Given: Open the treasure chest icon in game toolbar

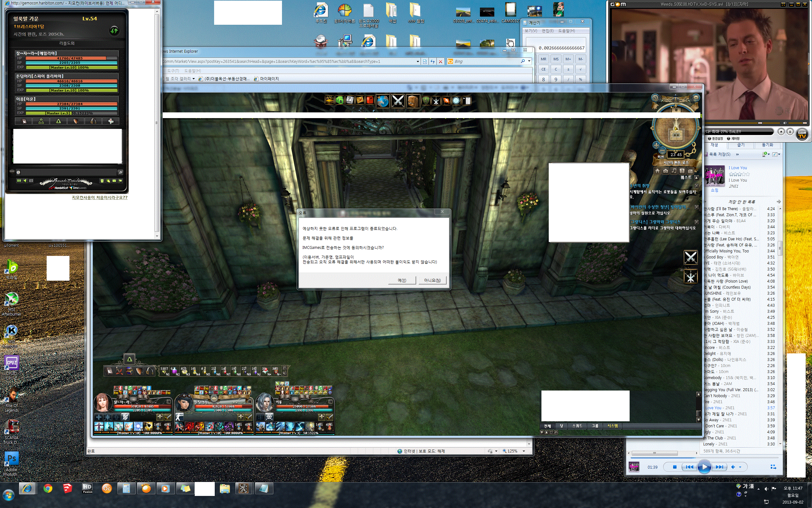Looking at the screenshot, I should point(329,100).
